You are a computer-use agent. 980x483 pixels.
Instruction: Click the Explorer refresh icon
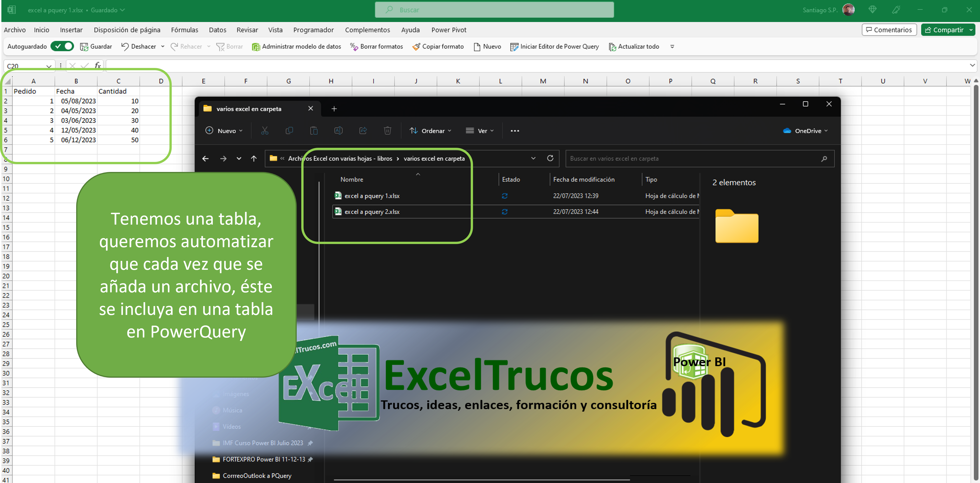(x=550, y=158)
